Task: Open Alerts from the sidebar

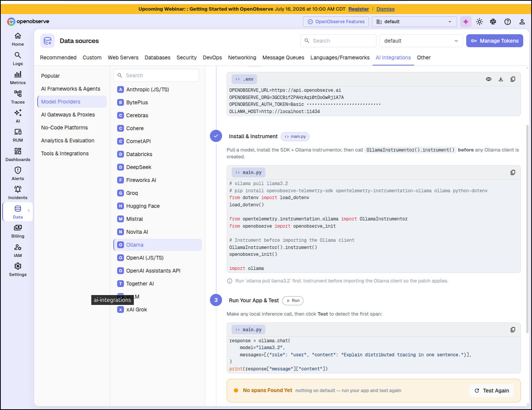Action: 17,174
